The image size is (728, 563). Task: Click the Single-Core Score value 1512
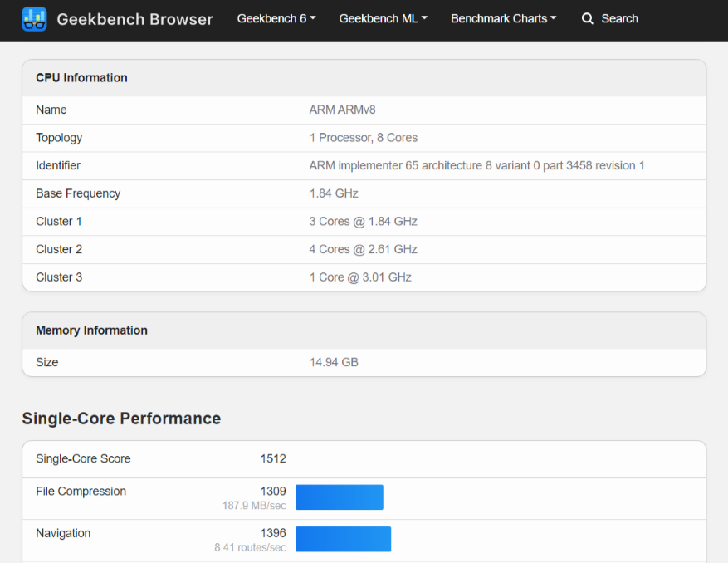[272, 458]
